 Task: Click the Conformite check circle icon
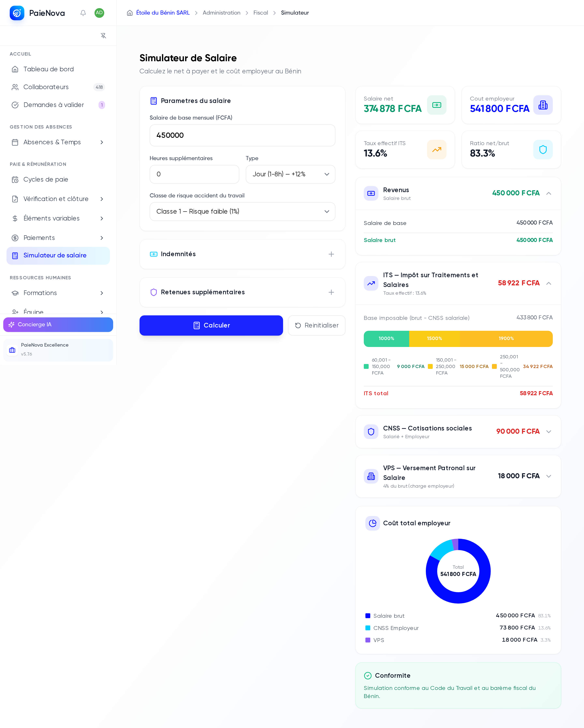pyautogui.click(x=368, y=676)
